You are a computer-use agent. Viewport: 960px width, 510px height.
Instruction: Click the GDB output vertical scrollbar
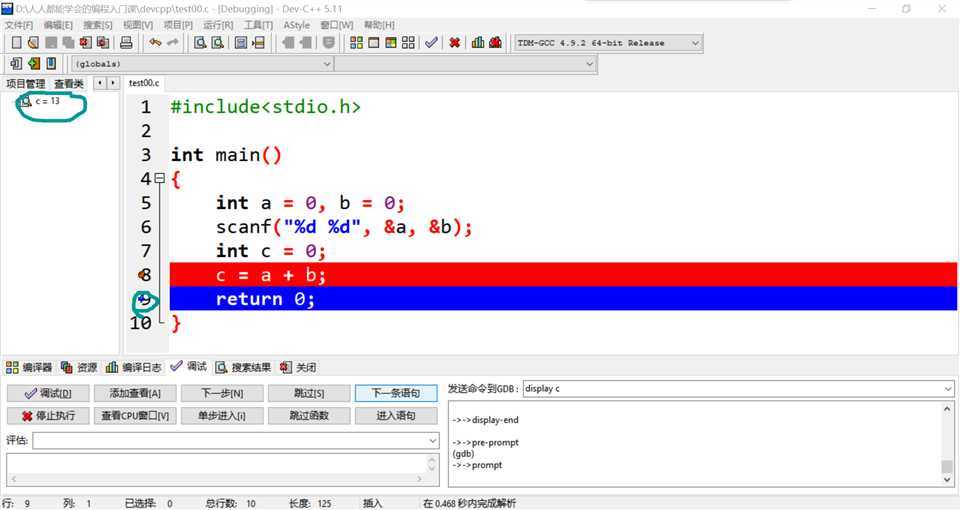[947, 444]
